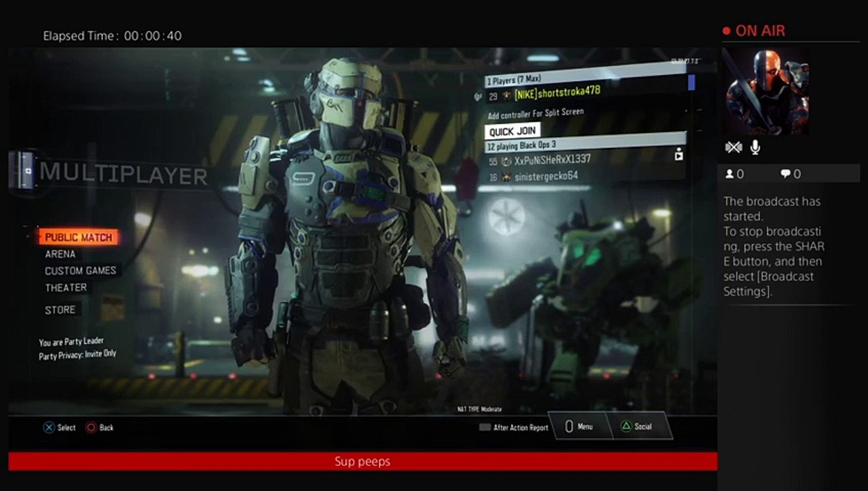
Task: Click the join-session icon beside XxPuNiSHeRxX1337
Action: click(678, 155)
